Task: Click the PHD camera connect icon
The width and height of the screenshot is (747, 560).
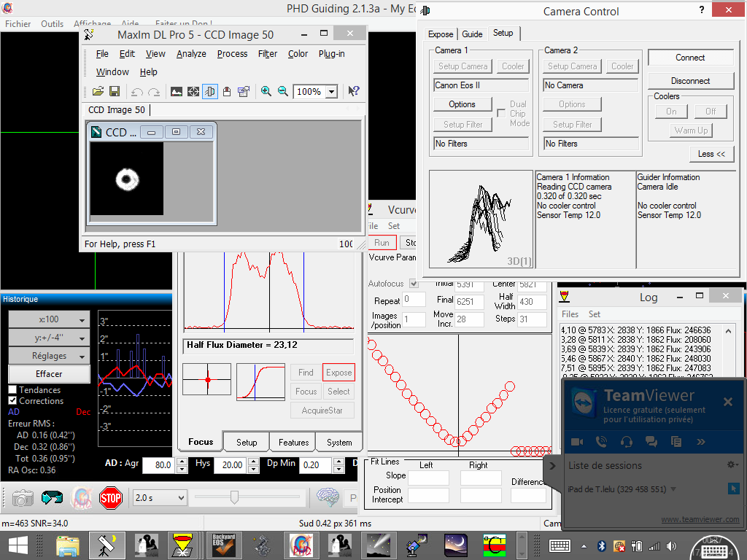Action: coord(23,498)
